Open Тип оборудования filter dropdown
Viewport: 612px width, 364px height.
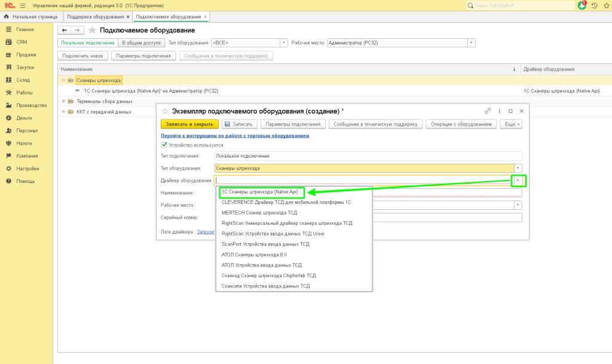(x=284, y=43)
